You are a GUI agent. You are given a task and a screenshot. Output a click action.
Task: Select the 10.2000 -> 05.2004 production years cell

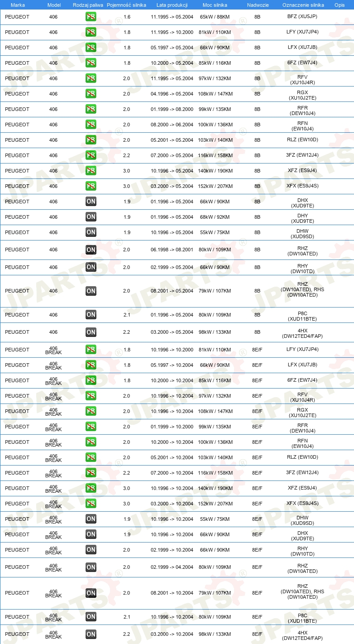pos(172,63)
